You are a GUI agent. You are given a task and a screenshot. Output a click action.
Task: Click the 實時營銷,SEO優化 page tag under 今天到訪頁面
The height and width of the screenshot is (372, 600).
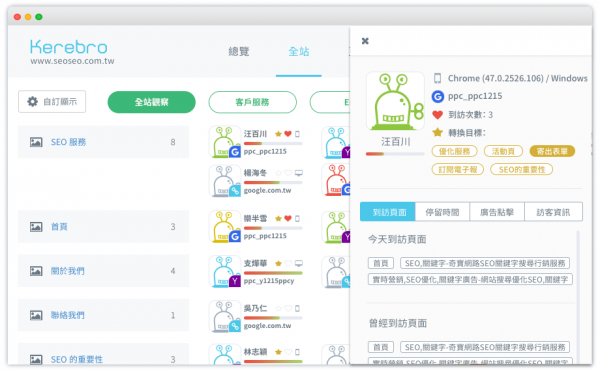click(x=470, y=279)
